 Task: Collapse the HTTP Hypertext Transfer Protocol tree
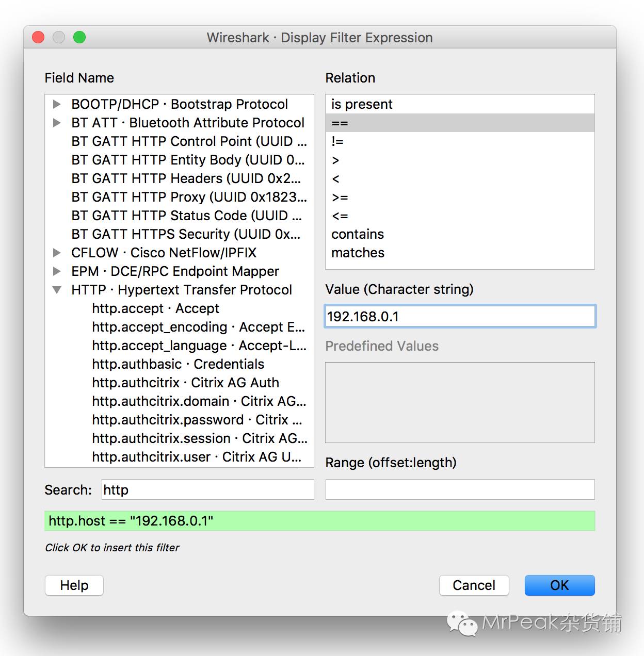point(57,290)
